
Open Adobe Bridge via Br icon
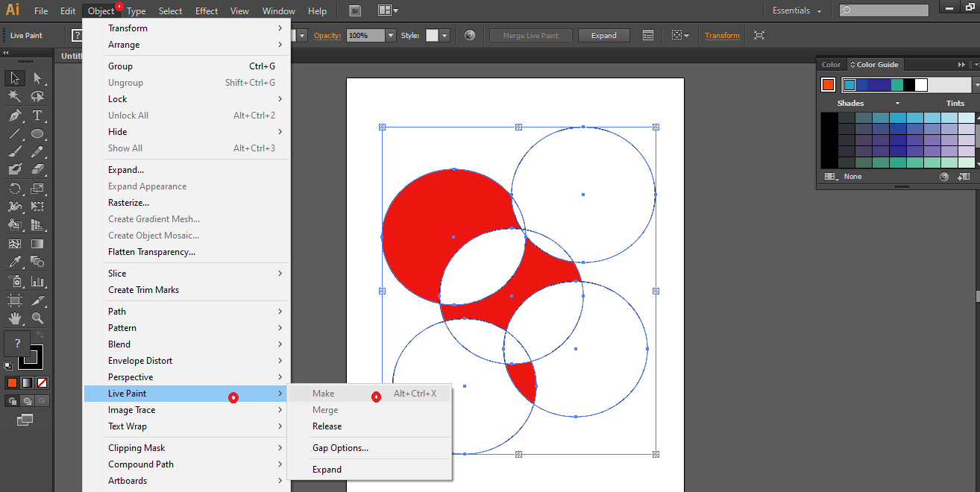pyautogui.click(x=356, y=11)
